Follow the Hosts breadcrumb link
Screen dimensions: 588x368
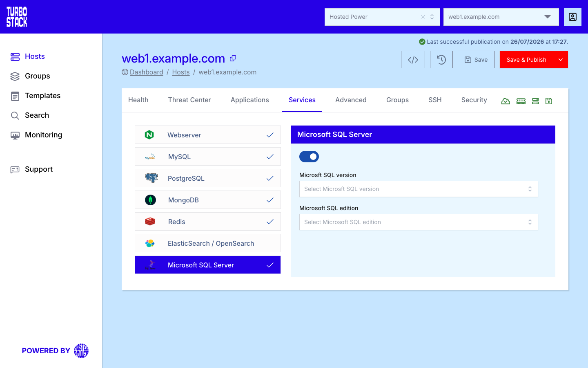click(181, 72)
